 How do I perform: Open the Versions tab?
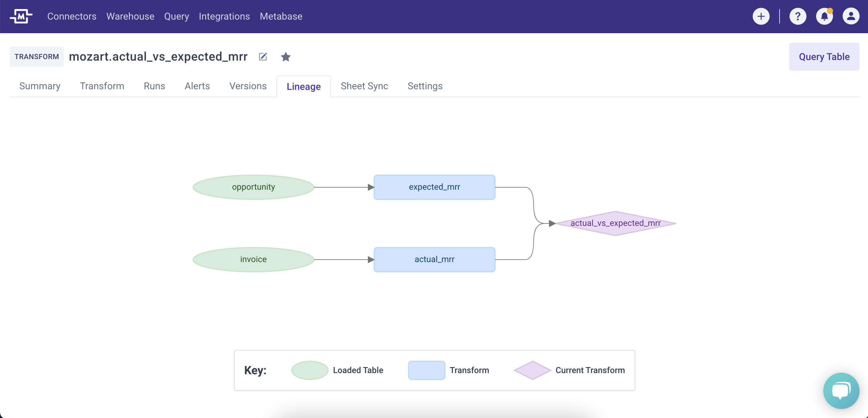pos(248,86)
